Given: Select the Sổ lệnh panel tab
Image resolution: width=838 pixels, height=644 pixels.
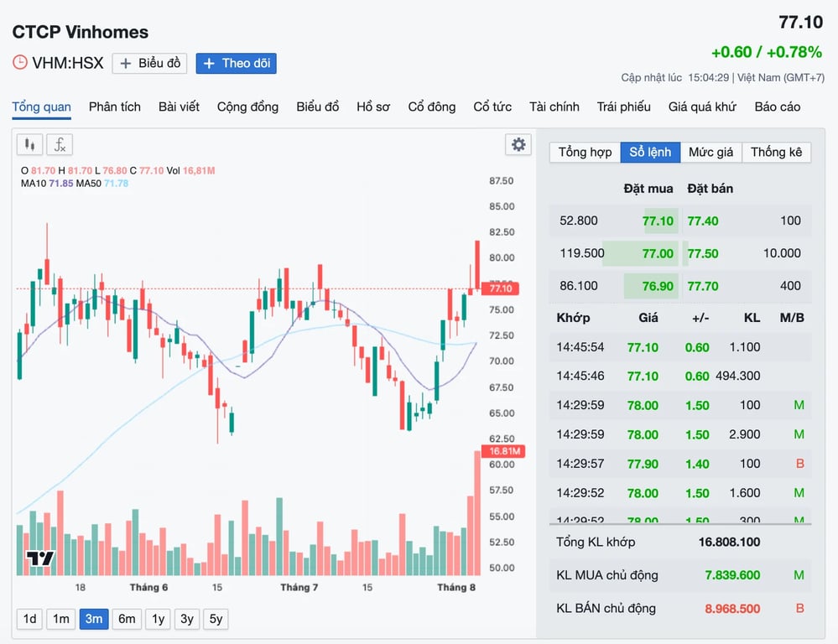Looking at the screenshot, I should coord(650,153).
